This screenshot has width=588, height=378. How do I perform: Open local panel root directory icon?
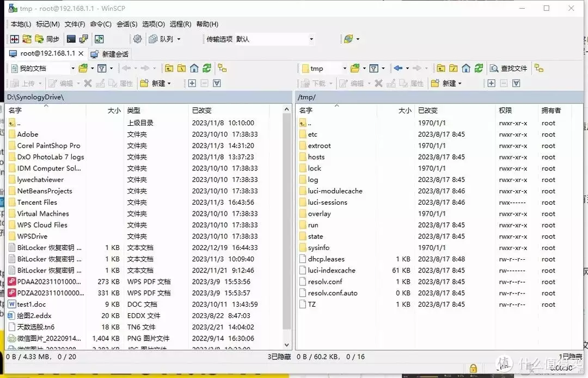(182, 68)
